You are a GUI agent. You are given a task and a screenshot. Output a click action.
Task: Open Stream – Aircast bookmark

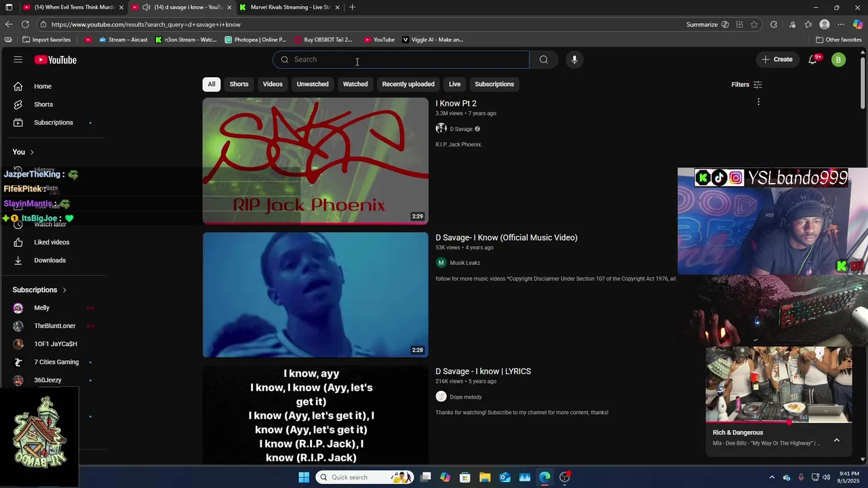click(123, 40)
